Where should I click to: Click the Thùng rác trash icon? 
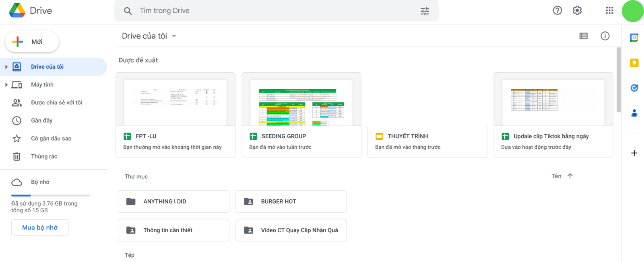(x=17, y=156)
